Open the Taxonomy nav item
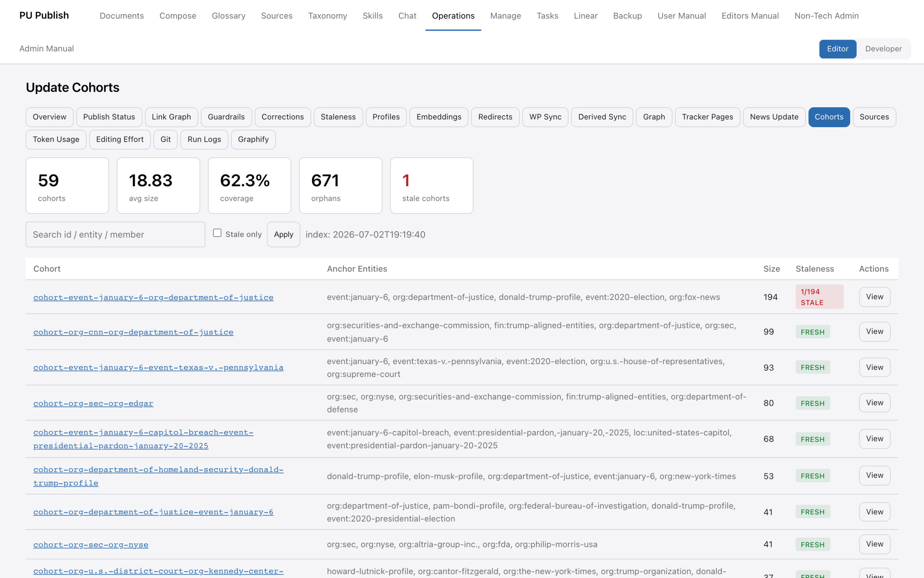Viewport: 924px width, 578px height. point(328,16)
